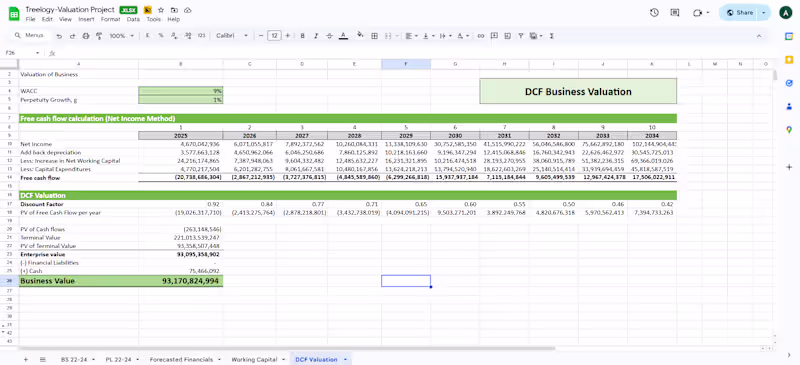Image resolution: width=800 pixels, height=365 pixels.
Task: Click the Functions sigma icon
Action: 552,36
